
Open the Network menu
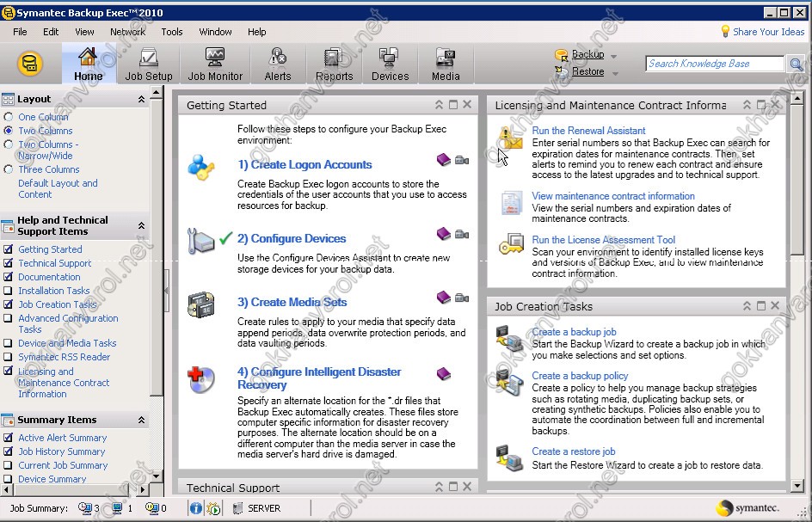[x=127, y=32]
